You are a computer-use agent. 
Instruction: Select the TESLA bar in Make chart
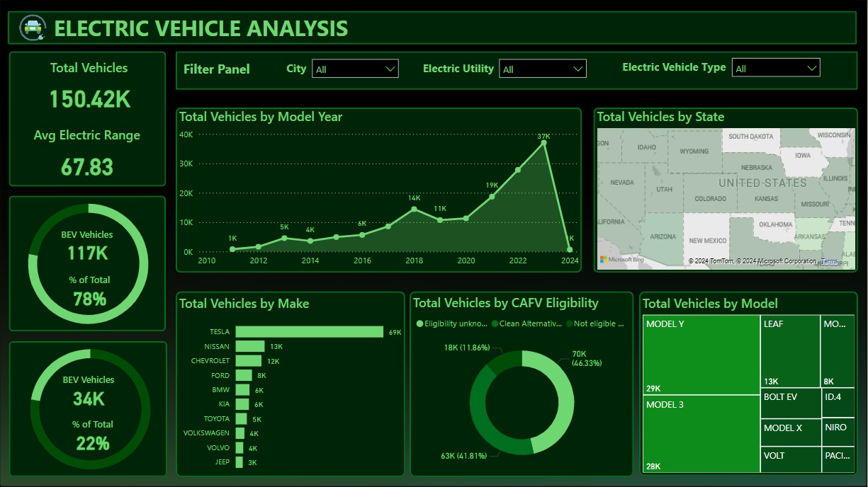click(309, 332)
